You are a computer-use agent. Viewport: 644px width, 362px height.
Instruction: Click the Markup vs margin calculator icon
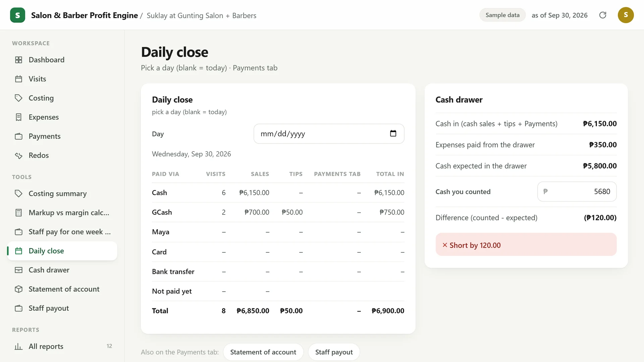pyautogui.click(x=19, y=213)
